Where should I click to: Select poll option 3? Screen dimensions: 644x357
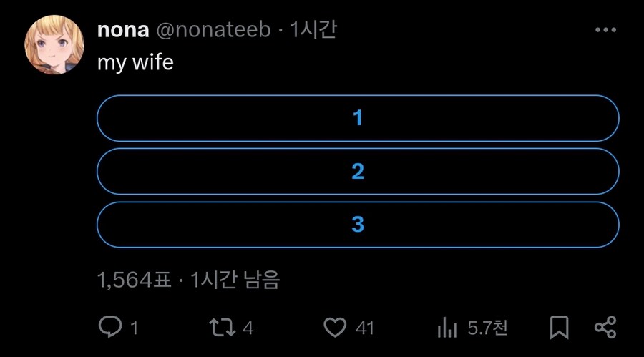358,225
